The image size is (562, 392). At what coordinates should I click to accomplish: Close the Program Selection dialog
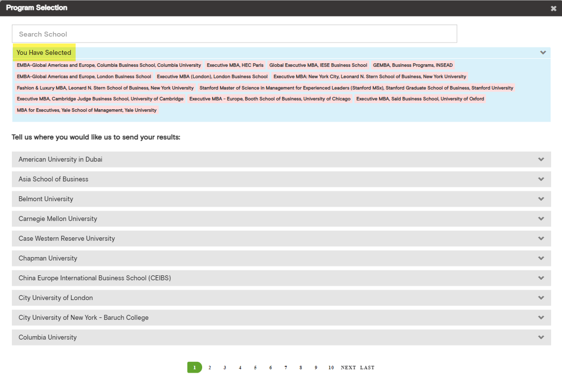pos(554,8)
